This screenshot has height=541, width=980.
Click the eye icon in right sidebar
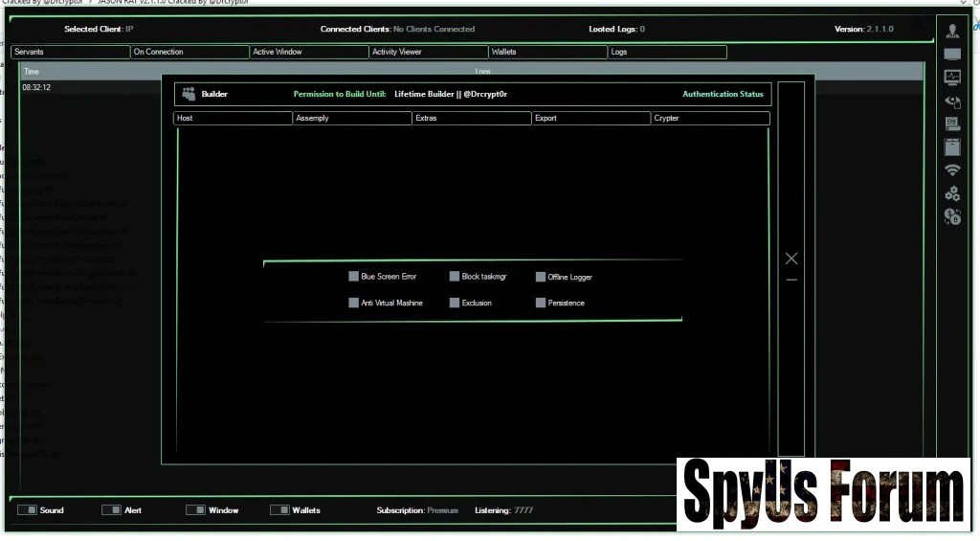tap(952, 101)
